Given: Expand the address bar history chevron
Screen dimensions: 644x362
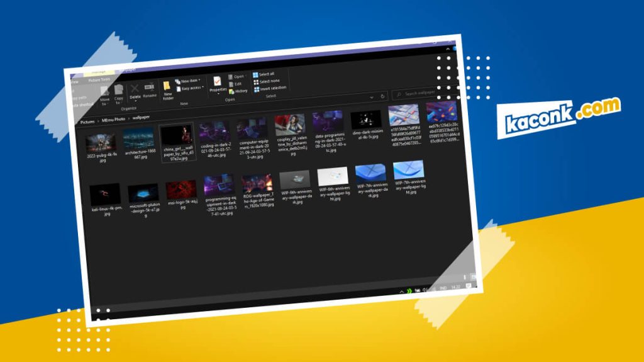Looking at the screenshot, I should tap(371, 97).
